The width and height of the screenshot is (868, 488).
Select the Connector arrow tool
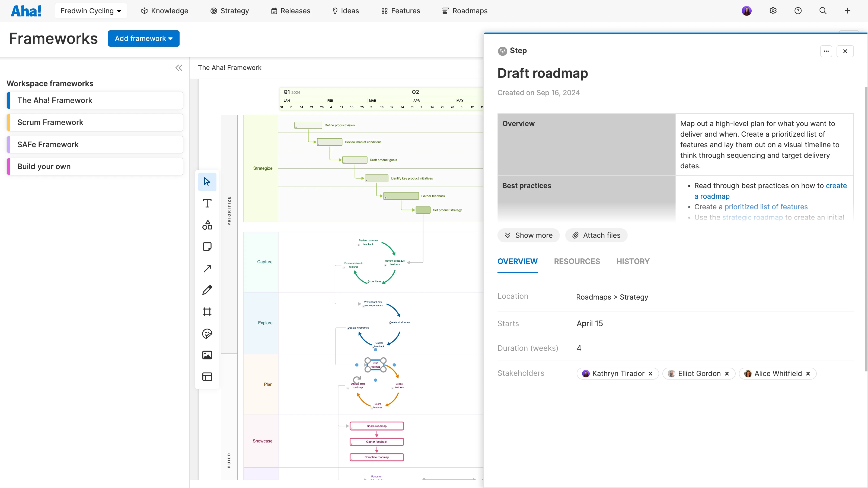click(207, 268)
